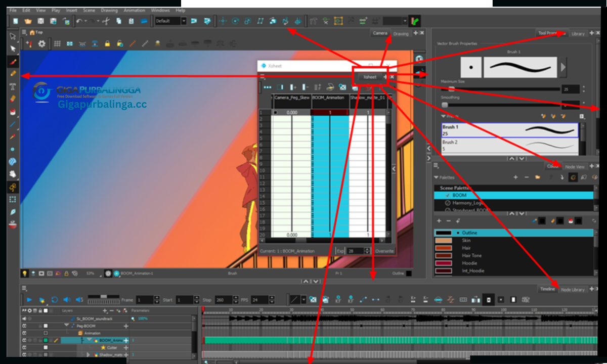The height and width of the screenshot is (364, 607).
Task: Select the Skin color swatch
Action: (444, 241)
